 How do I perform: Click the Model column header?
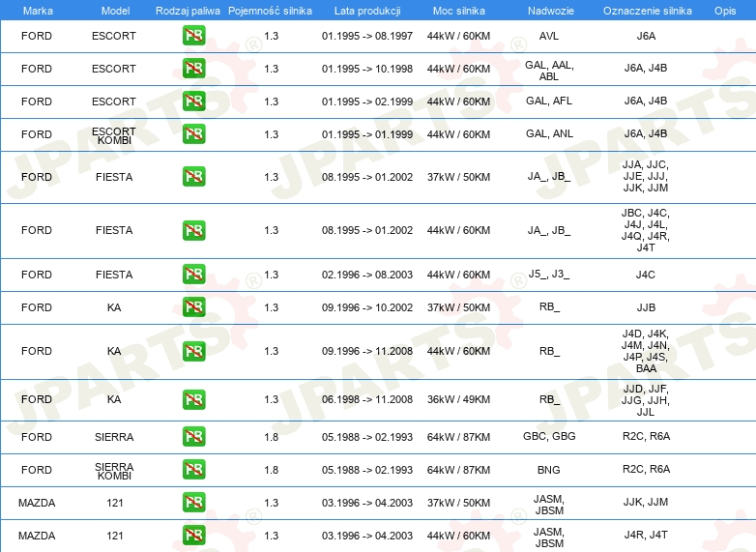115,11
